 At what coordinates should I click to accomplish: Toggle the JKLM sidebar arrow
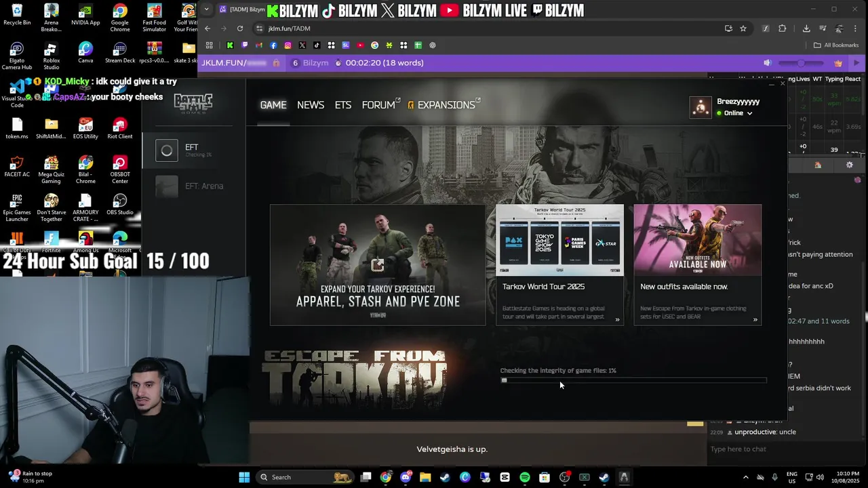[856, 63]
